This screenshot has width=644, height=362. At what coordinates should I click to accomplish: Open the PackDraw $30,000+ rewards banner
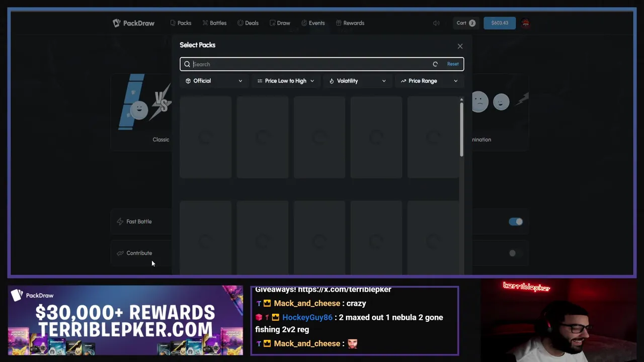tap(125, 320)
